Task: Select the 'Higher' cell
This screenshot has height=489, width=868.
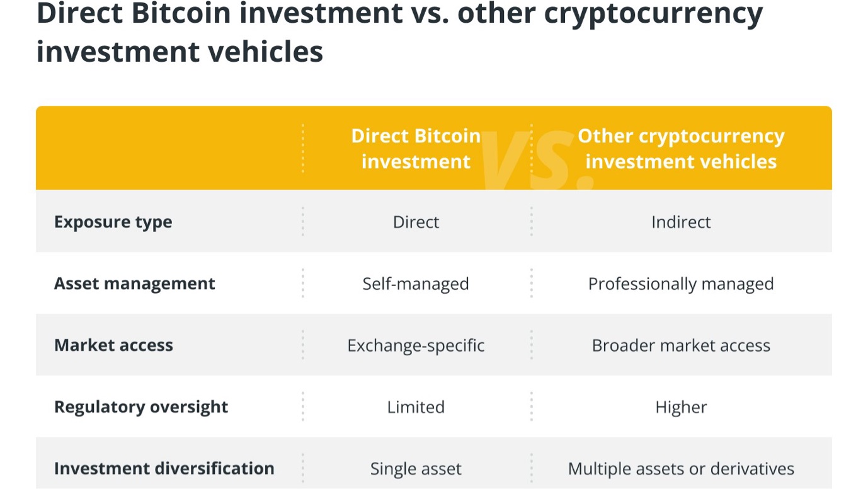Action: pos(681,407)
